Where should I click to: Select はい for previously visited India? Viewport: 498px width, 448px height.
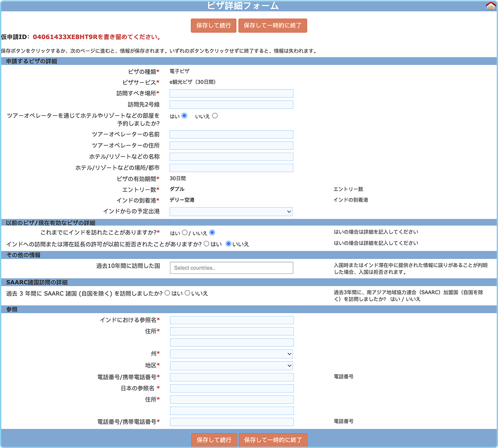click(x=185, y=233)
